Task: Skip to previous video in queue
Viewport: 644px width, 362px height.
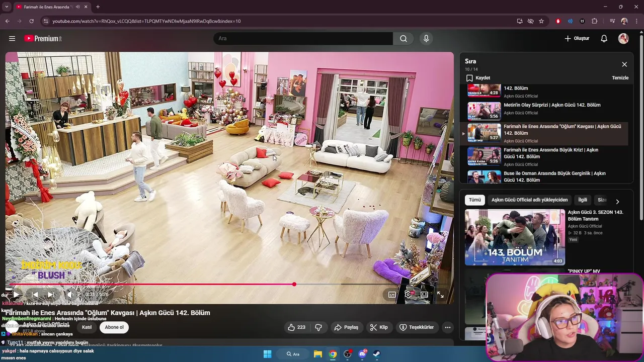Action: pos(35,295)
